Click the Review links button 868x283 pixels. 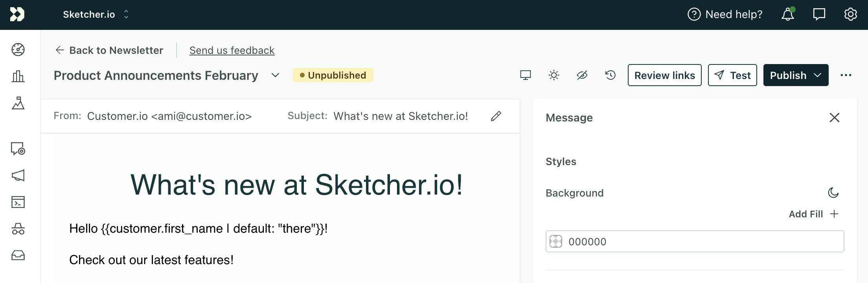(665, 75)
